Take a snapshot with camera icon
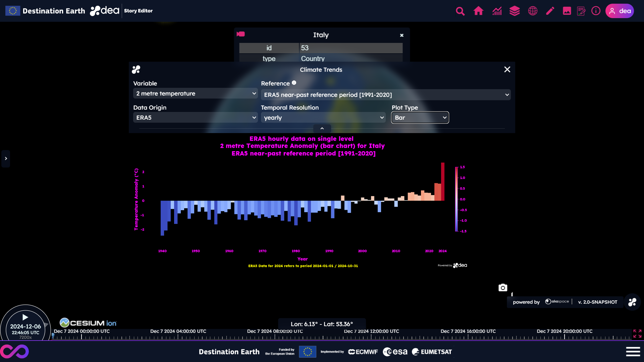 (502, 288)
